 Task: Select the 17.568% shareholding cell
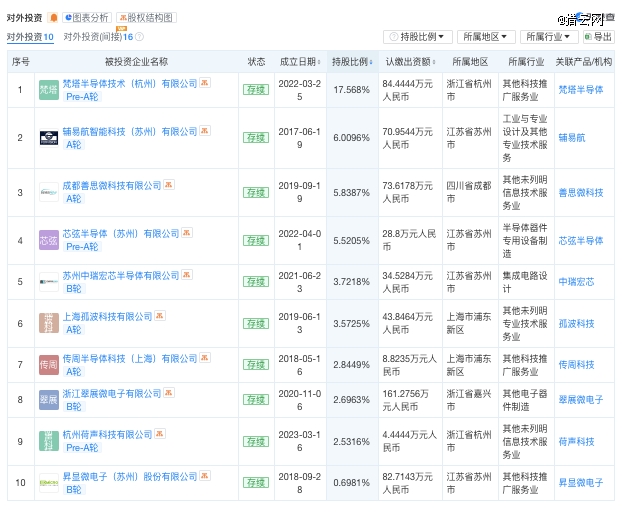click(352, 90)
